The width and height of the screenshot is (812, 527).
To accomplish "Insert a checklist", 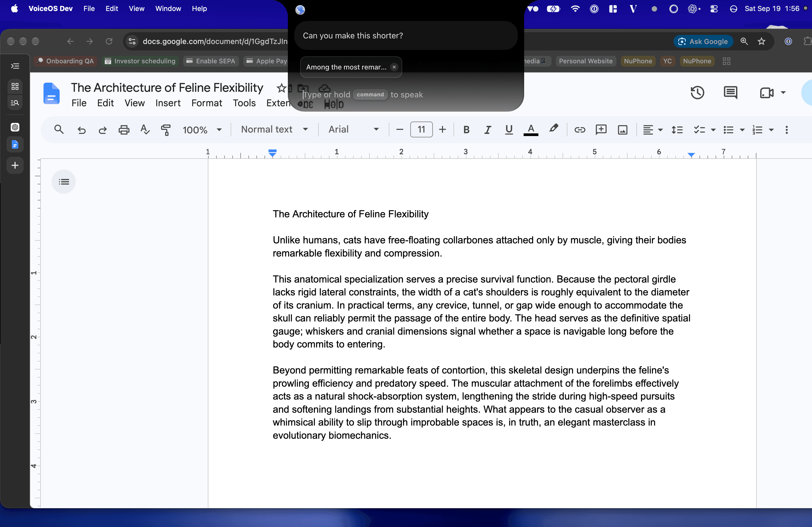I will 699,130.
